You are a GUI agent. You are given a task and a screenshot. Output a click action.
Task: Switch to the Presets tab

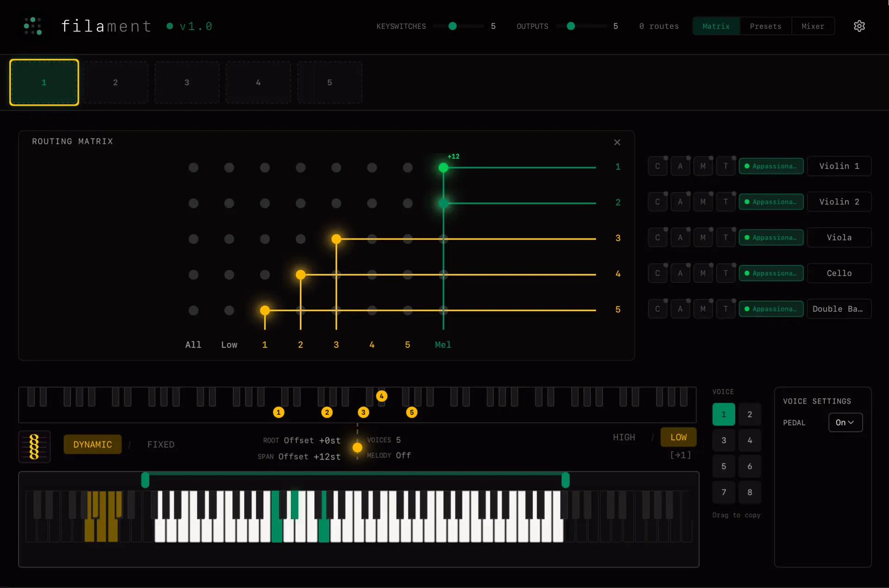click(765, 26)
